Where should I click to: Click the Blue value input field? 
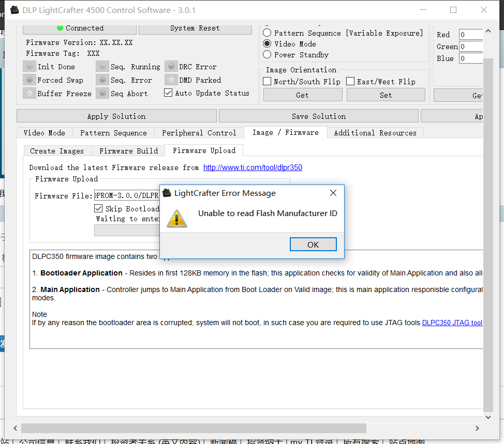(471, 58)
